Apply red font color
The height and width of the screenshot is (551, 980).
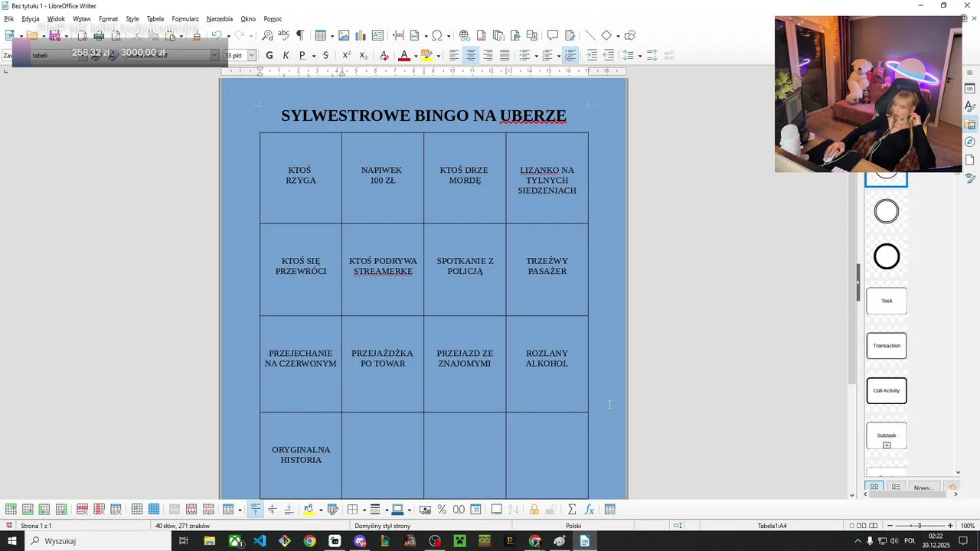404,55
